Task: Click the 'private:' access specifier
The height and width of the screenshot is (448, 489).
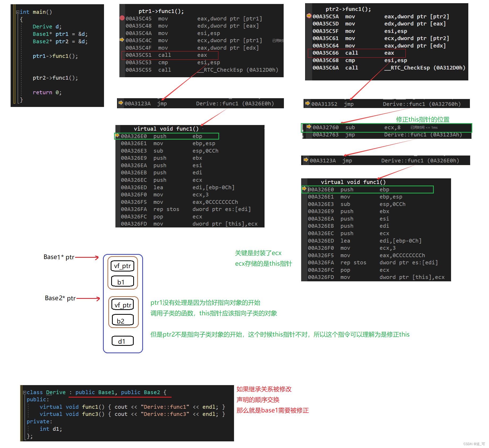Action: (39, 421)
